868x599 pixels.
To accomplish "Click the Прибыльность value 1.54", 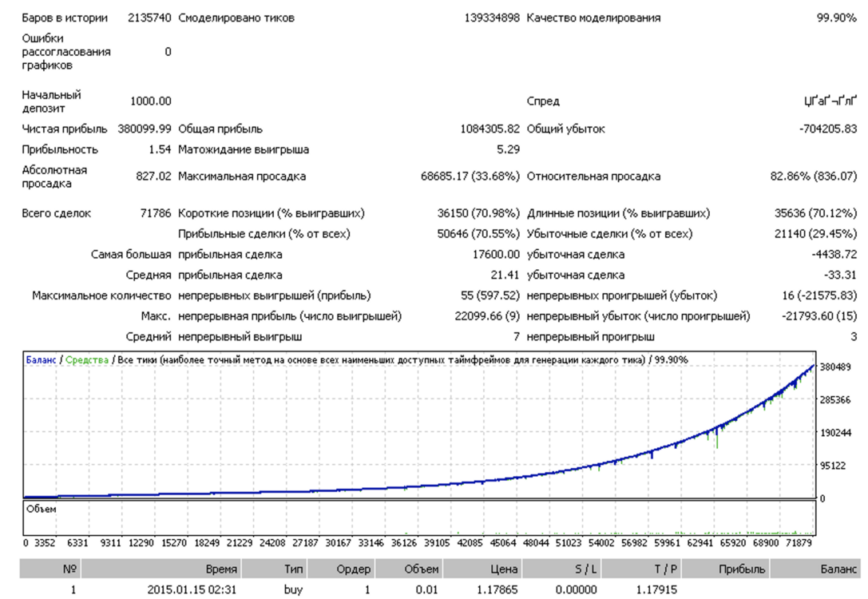I will 160,149.
